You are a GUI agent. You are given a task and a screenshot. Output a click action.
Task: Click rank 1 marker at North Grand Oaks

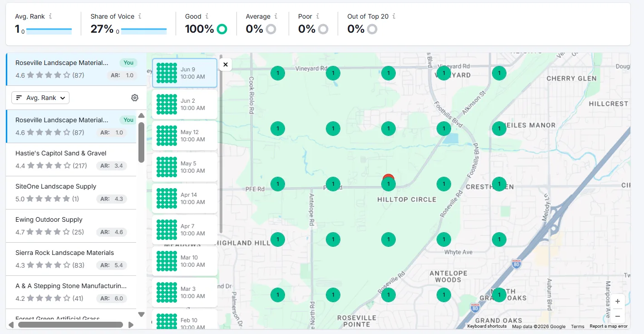click(x=499, y=295)
